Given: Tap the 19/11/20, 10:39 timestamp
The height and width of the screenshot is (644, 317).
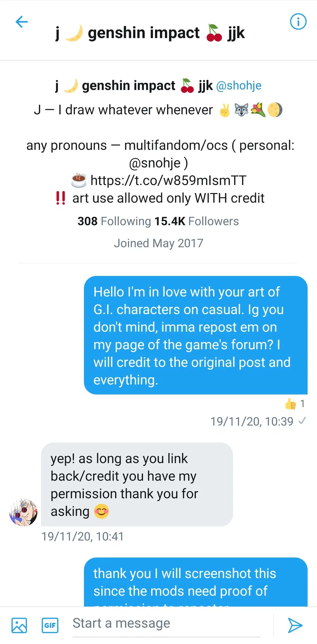Looking at the screenshot, I should [252, 421].
